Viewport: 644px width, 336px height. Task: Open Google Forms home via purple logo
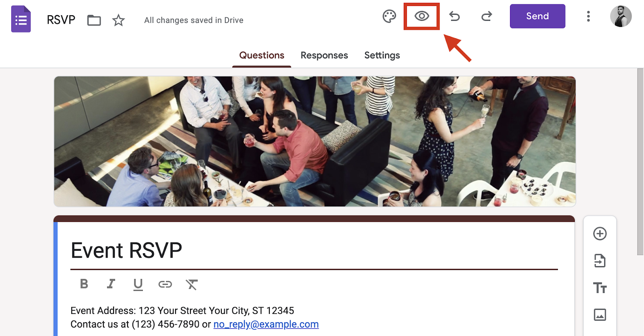tap(21, 19)
